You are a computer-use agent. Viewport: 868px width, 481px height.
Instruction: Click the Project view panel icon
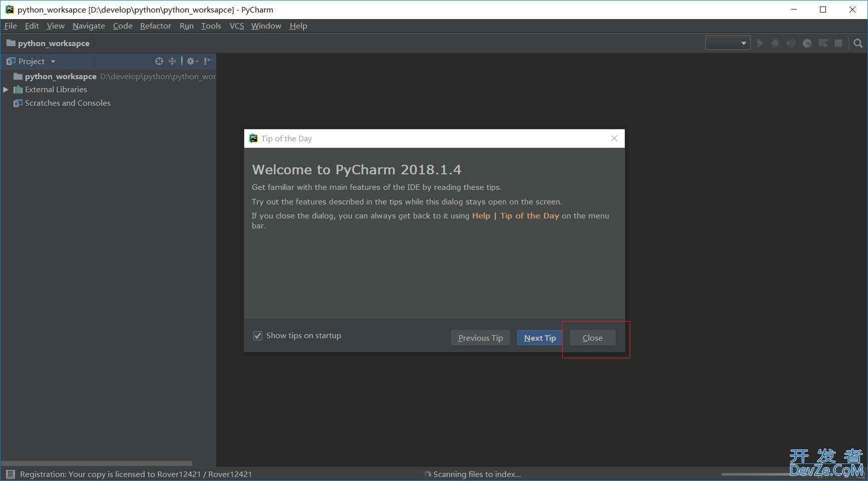[11, 61]
